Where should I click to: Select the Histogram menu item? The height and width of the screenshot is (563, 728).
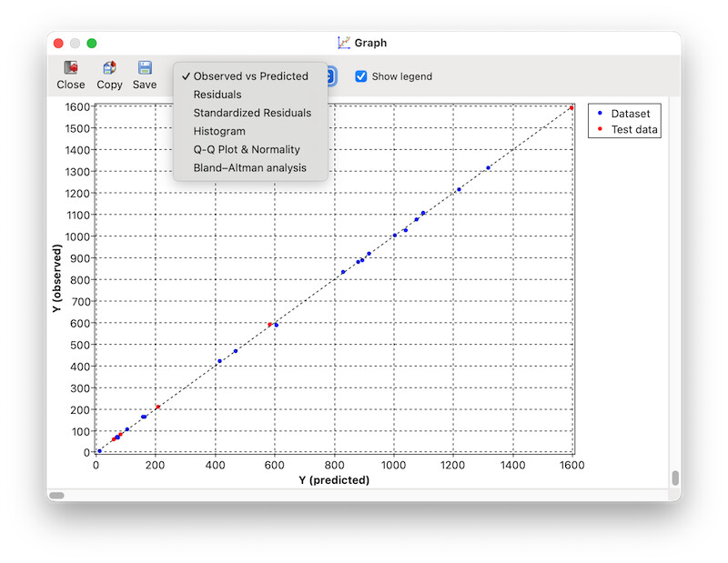(251, 131)
